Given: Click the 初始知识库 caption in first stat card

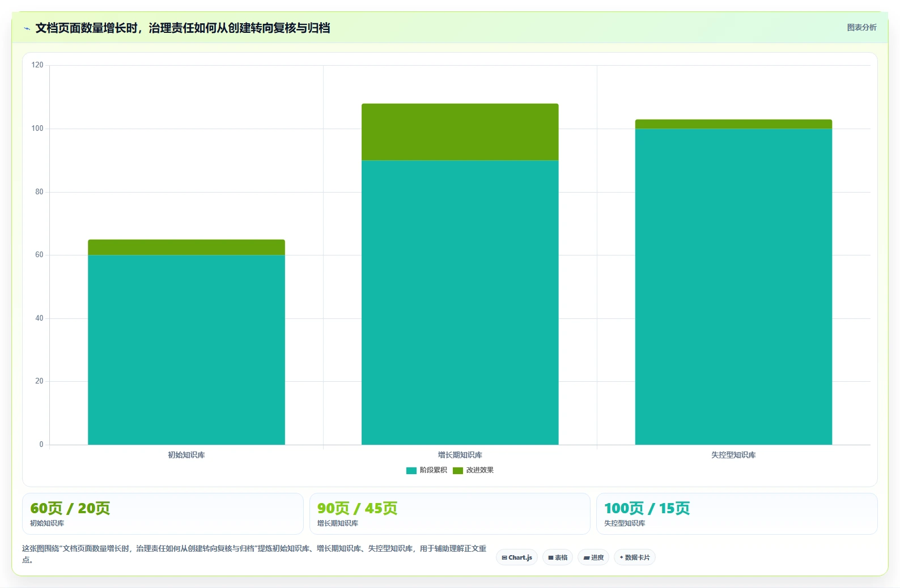Looking at the screenshot, I should [x=47, y=523].
